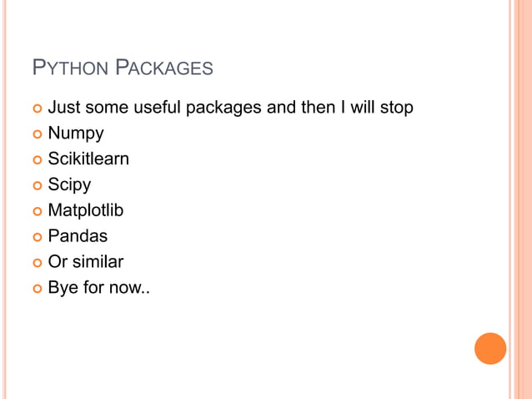Select the Scikitlearn list item text
The image size is (532, 399).
click(88, 159)
